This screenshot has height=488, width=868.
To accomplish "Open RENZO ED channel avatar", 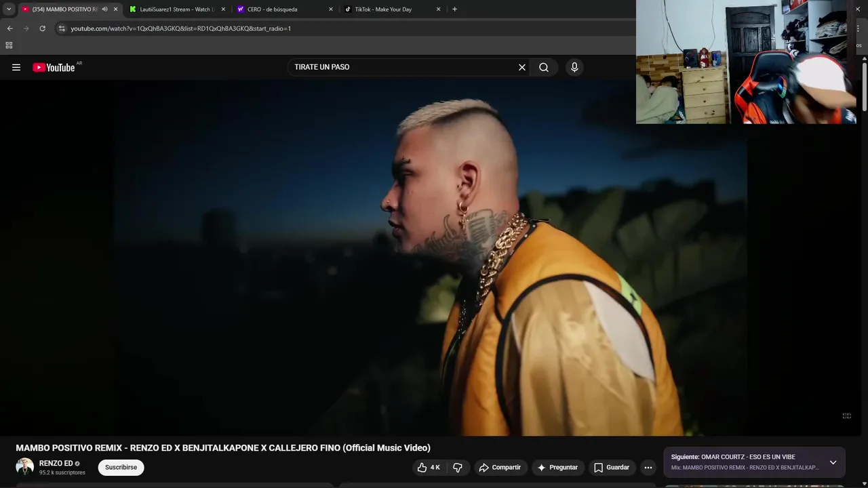I will coord(25,467).
